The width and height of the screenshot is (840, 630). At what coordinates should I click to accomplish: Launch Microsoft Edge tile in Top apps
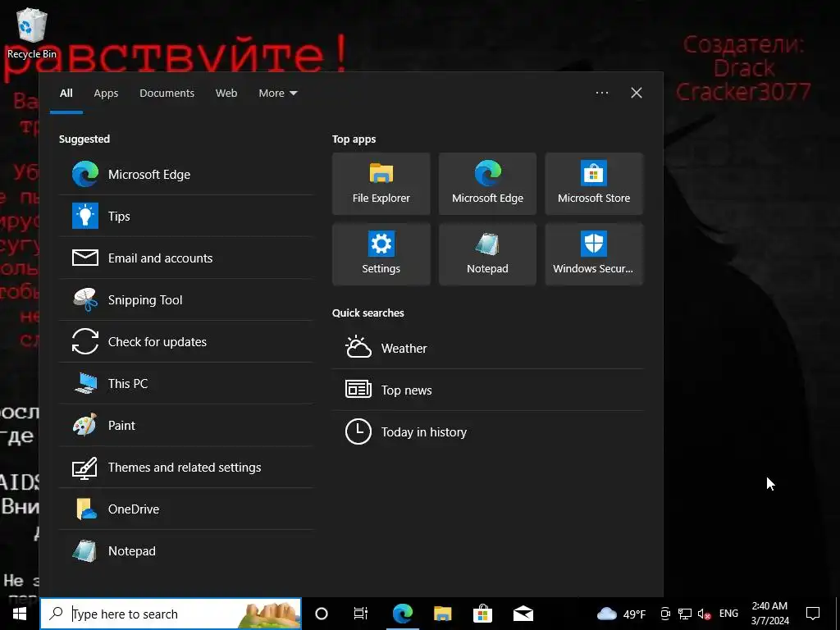(487, 184)
